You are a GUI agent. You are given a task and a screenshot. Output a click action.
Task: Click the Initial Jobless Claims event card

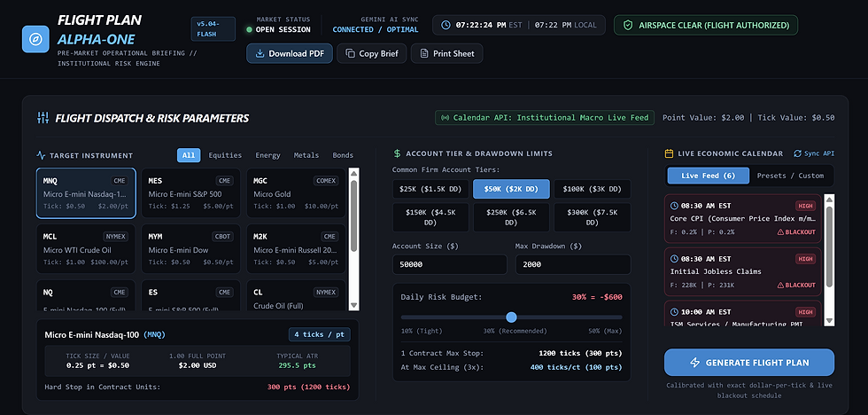[743, 271]
